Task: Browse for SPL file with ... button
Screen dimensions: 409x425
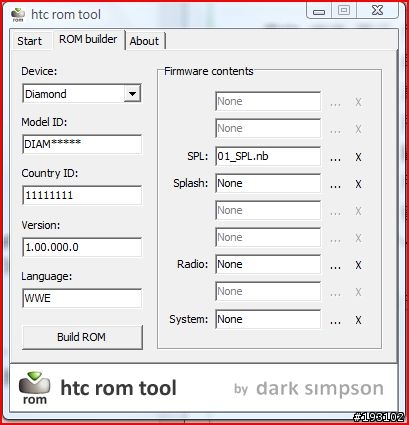Action: click(x=335, y=158)
